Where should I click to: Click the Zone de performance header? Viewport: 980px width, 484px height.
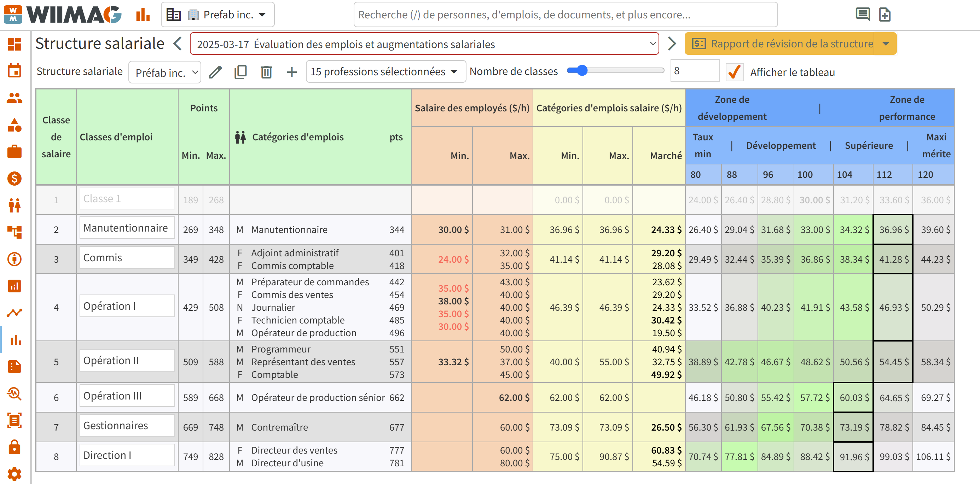point(906,108)
